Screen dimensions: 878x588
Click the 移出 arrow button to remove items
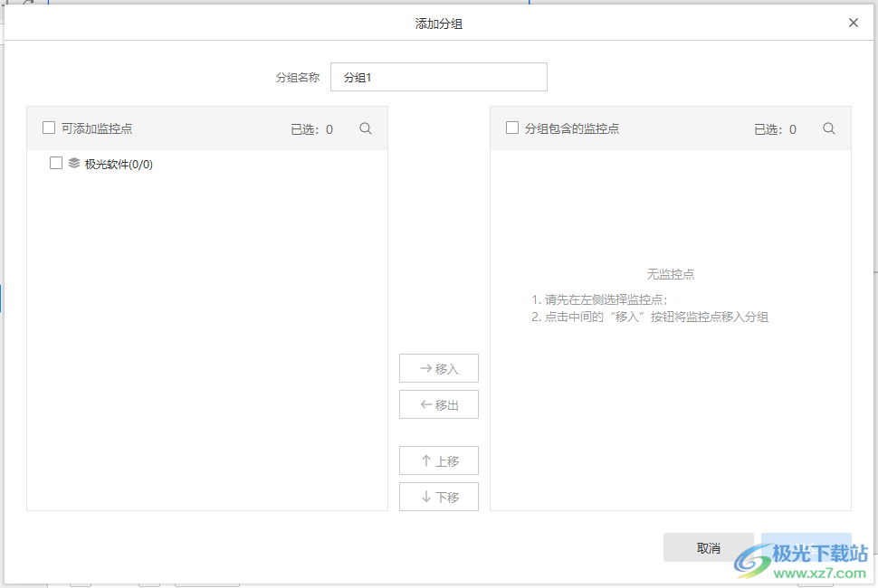pos(438,404)
